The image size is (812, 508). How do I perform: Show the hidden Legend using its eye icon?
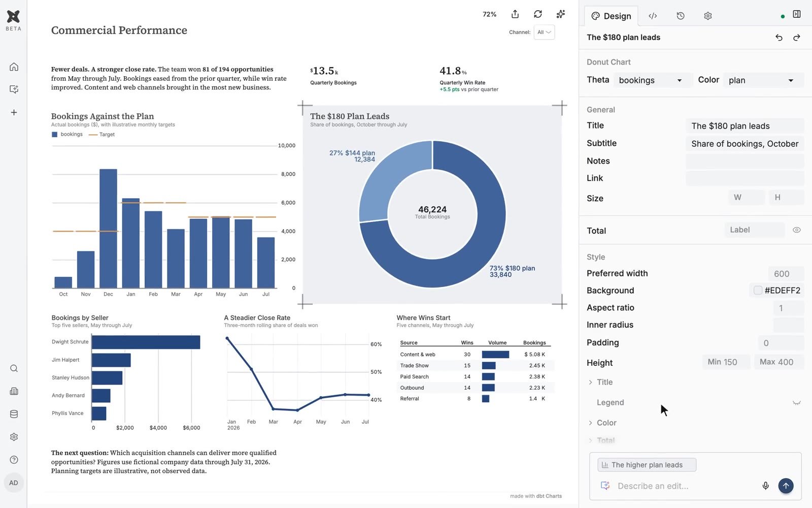(797, 403)
